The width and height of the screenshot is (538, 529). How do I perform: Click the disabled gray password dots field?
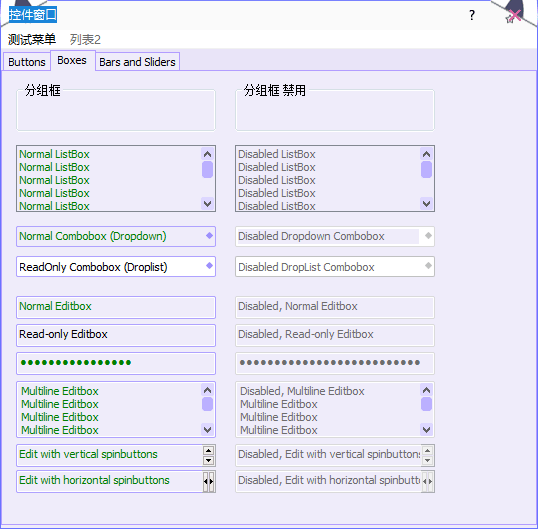pos(335,363)
